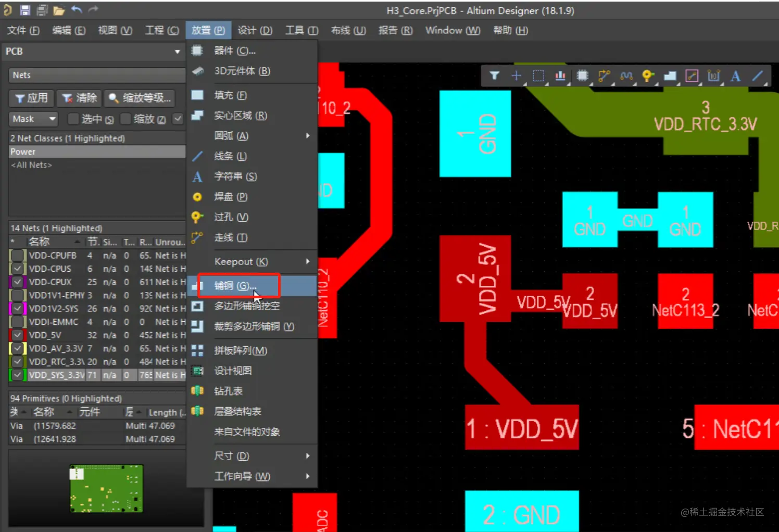Open the Mask mode dropdown

[x=33, y=119]
